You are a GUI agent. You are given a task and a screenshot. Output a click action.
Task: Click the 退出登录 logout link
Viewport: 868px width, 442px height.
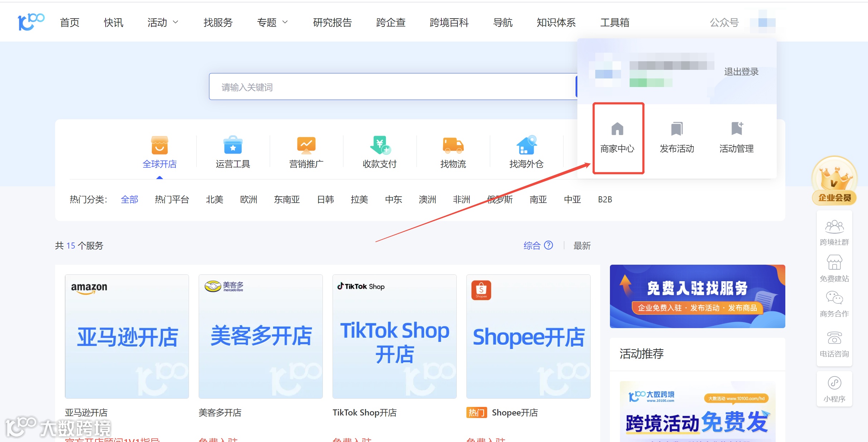coord(741,72)
